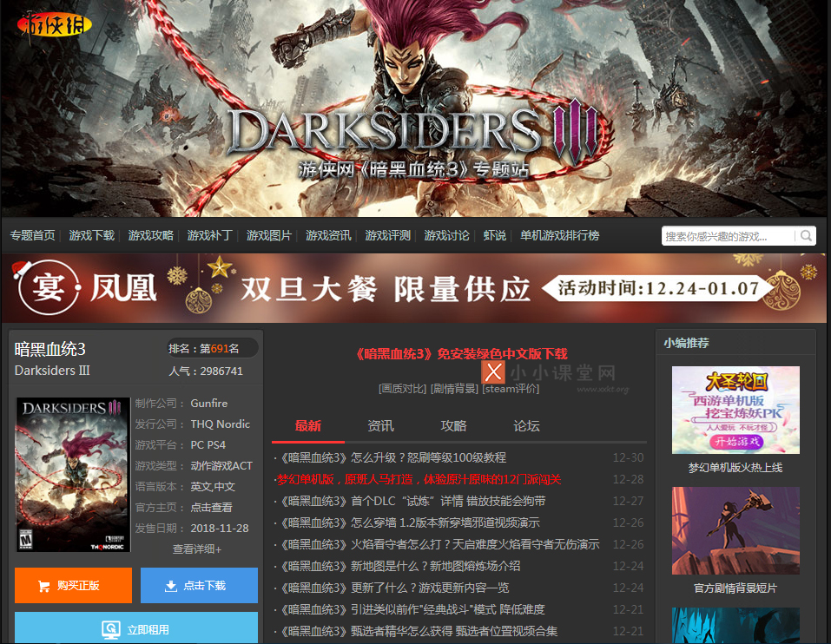Open the 游戏资讯 nav item
This screenshot has height=644, width=831.
pyautogui.click(x=328, y=236)
